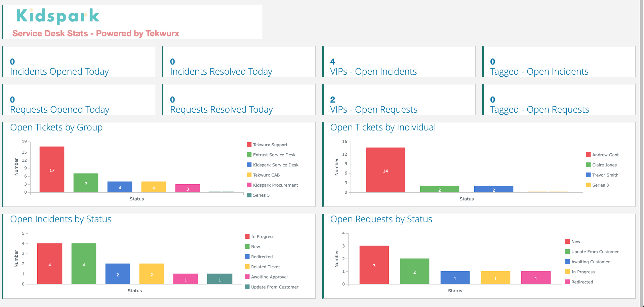Click the Open Tickets by Individual heading

[x=383, y=127]
